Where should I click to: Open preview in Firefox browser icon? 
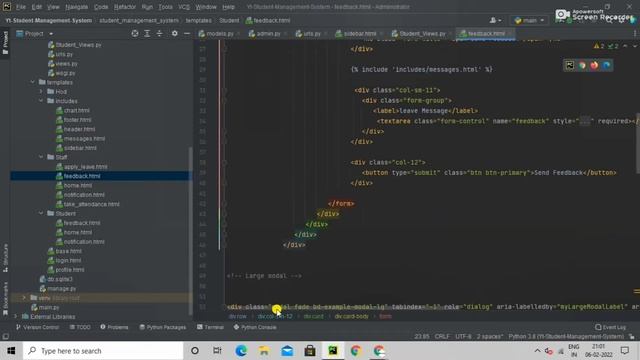[x=594, y=65]
